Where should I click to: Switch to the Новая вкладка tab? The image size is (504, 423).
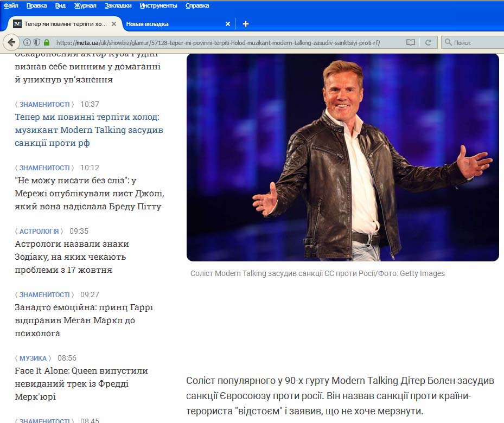pos(178,24)
